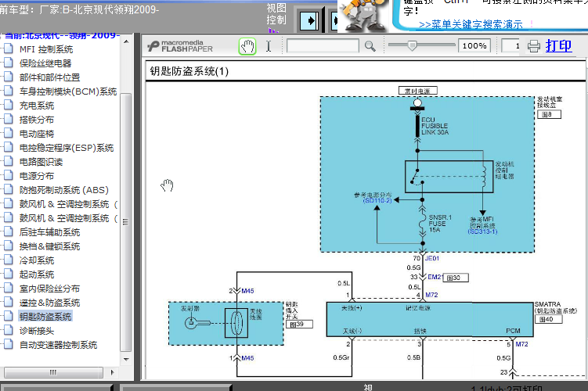
Task: Click the tree panel scroll up arrow
Action: [x=126, y=41]
